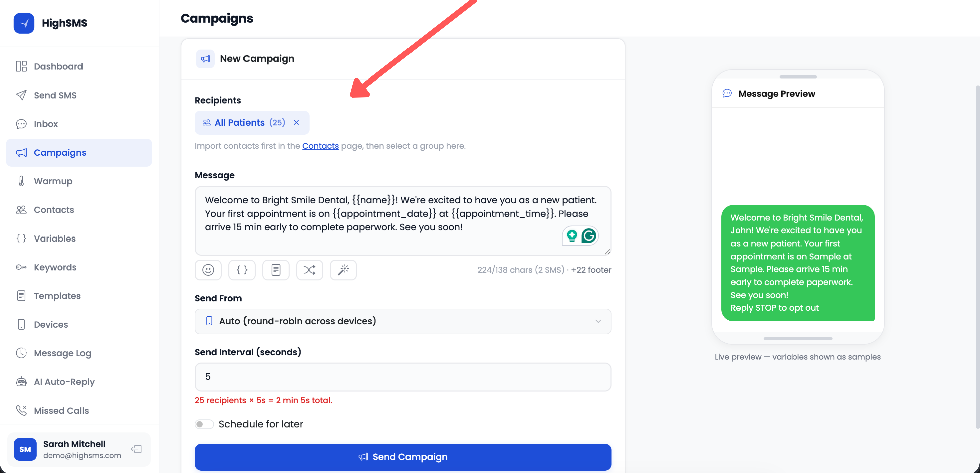Open Dashboard in the sidebar
Screen dimensions: 980x473
pos(58,66)
